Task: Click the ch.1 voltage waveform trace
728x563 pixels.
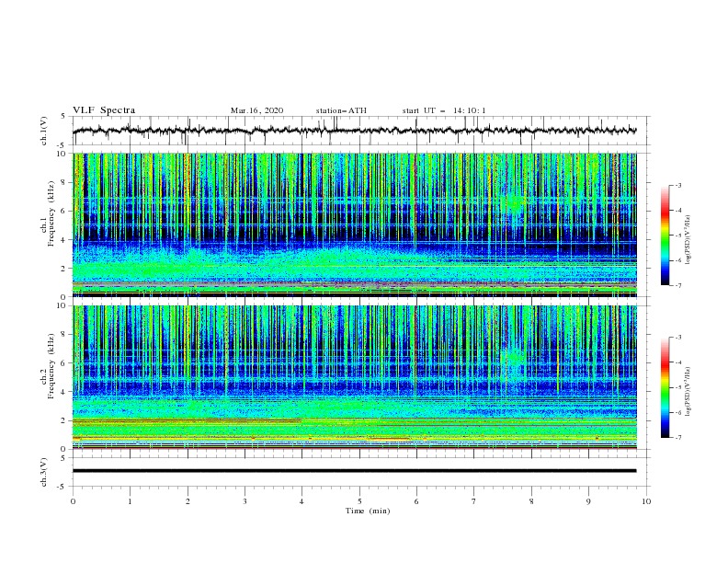Action: click(354, 131)
